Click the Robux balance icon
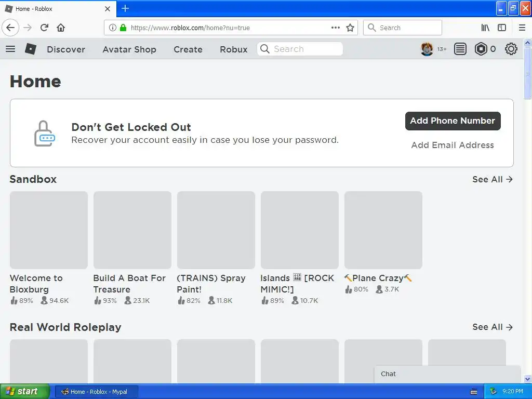The height and width of the screenshot is (399, 532). pos(481,49)
